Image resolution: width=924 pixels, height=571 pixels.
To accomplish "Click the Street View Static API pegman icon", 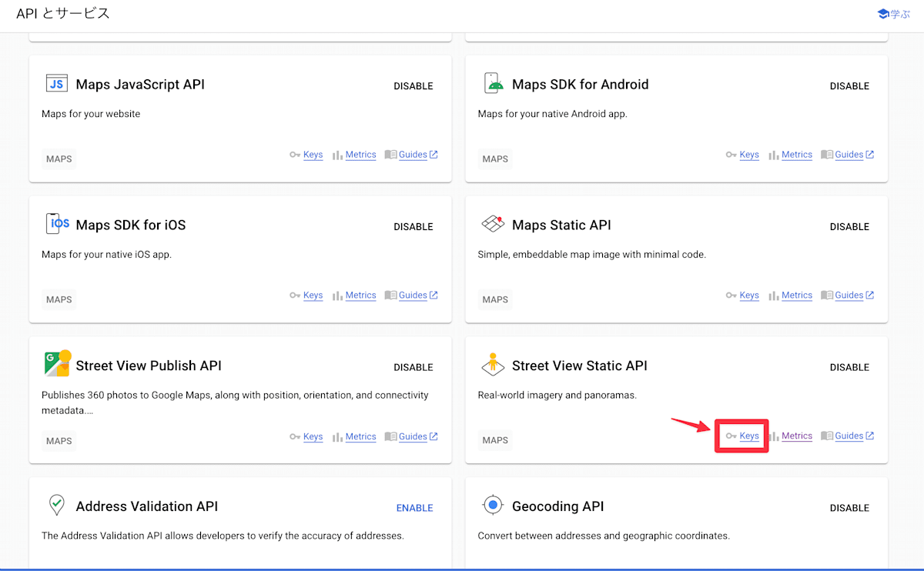I will point(493,364).
